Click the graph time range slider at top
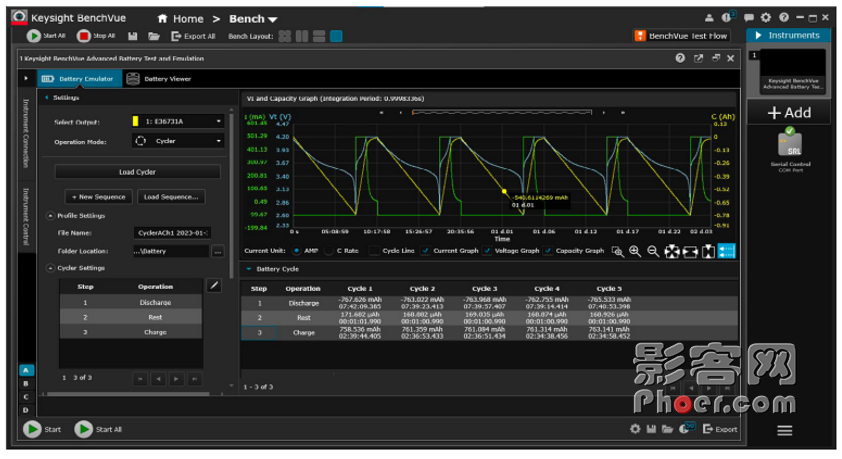Viewport: 842px width, 459px height. pos(502,112)
